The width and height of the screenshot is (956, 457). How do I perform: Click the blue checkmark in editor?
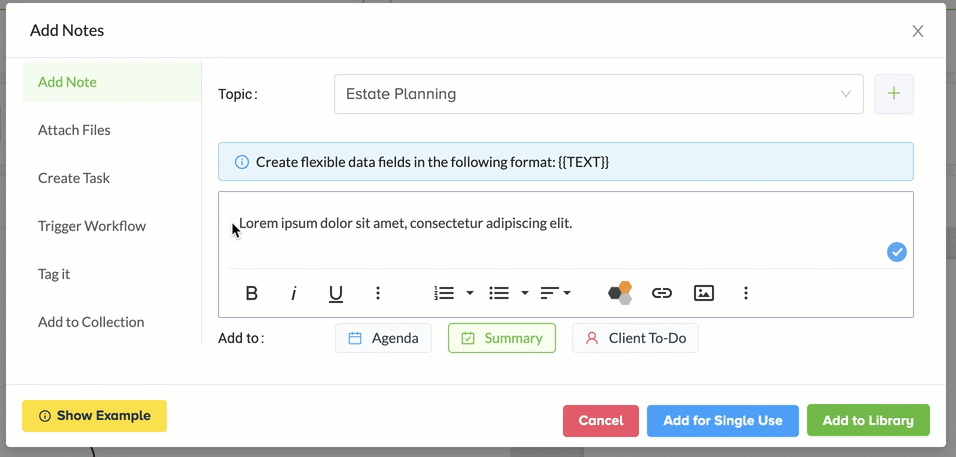[x=896, y=252]
